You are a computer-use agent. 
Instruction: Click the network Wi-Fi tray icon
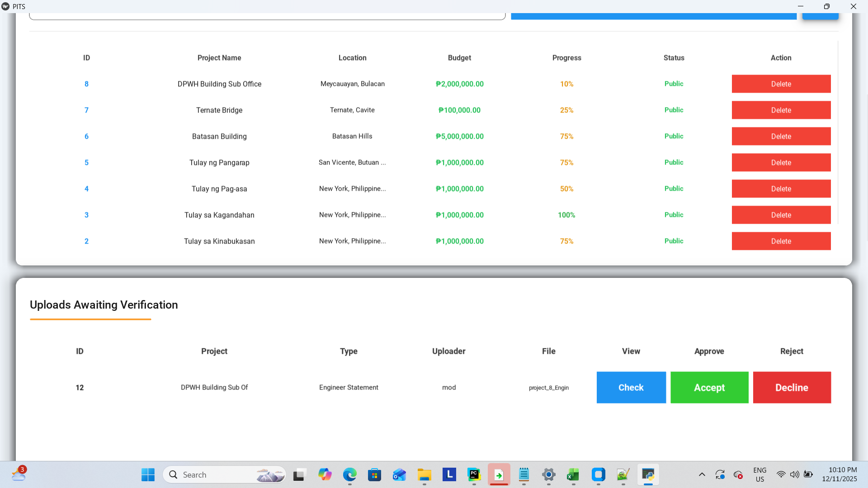tap(781, 474)
